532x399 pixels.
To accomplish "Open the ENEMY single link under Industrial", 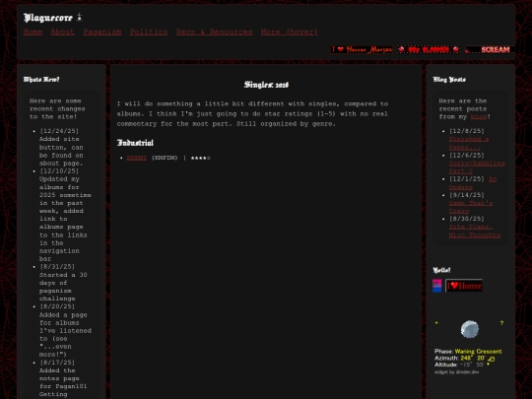I will pos(136,158).
